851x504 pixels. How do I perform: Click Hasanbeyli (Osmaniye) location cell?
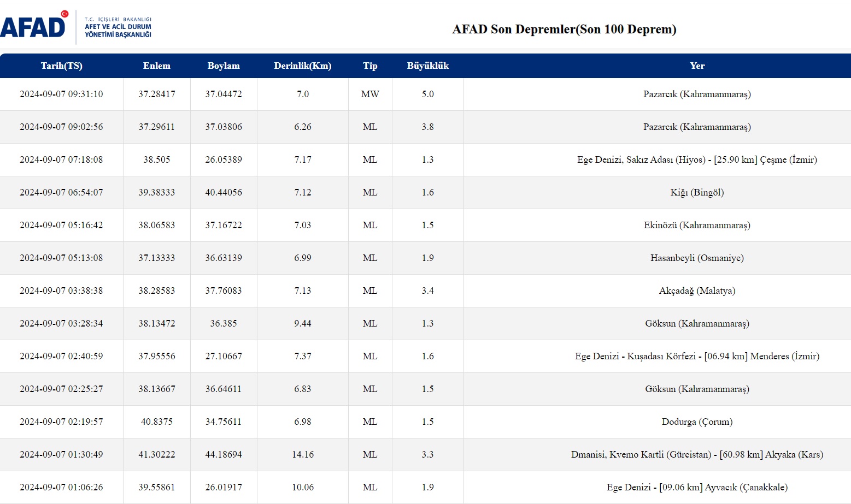pyautogui.click(x=697, y=258)
